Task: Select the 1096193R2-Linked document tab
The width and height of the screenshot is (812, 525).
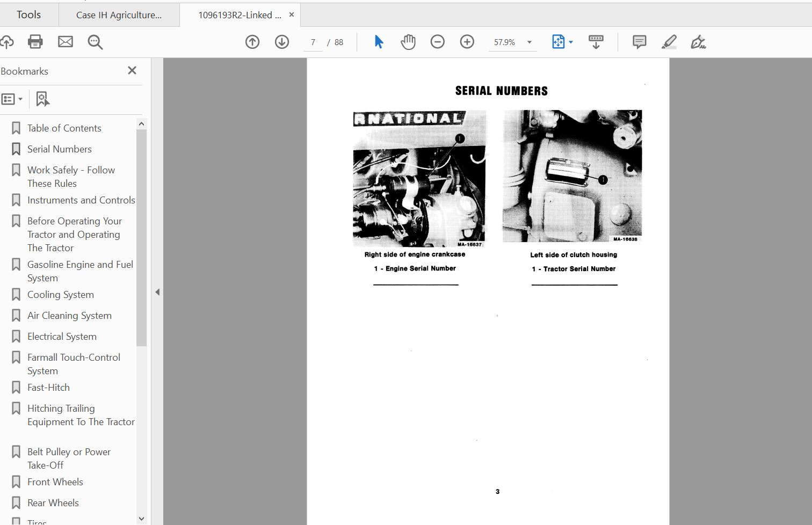Action: click(240, 15)
